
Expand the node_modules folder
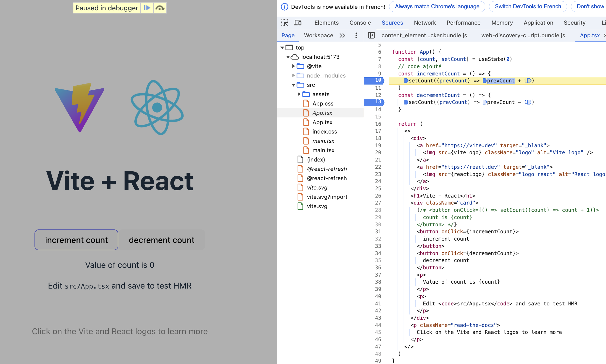tap(294, 76)
